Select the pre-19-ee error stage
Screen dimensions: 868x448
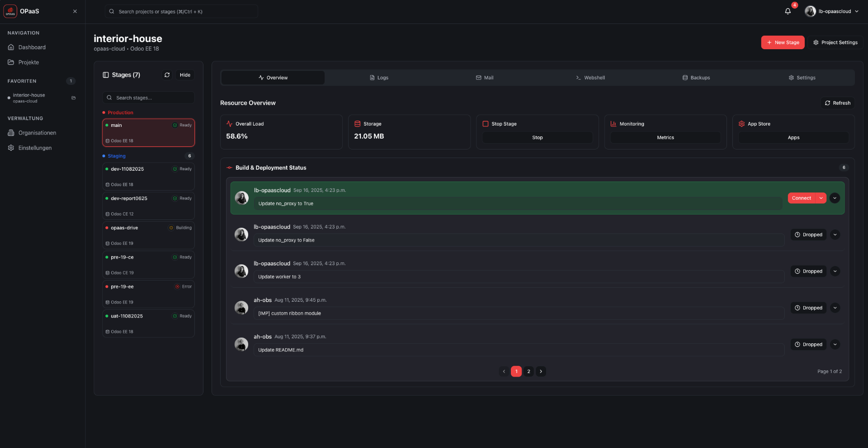[x=148, y=294]
